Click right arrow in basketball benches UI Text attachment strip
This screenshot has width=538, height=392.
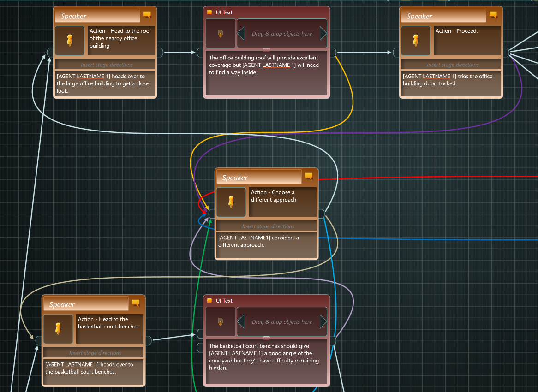pos(323,322)
